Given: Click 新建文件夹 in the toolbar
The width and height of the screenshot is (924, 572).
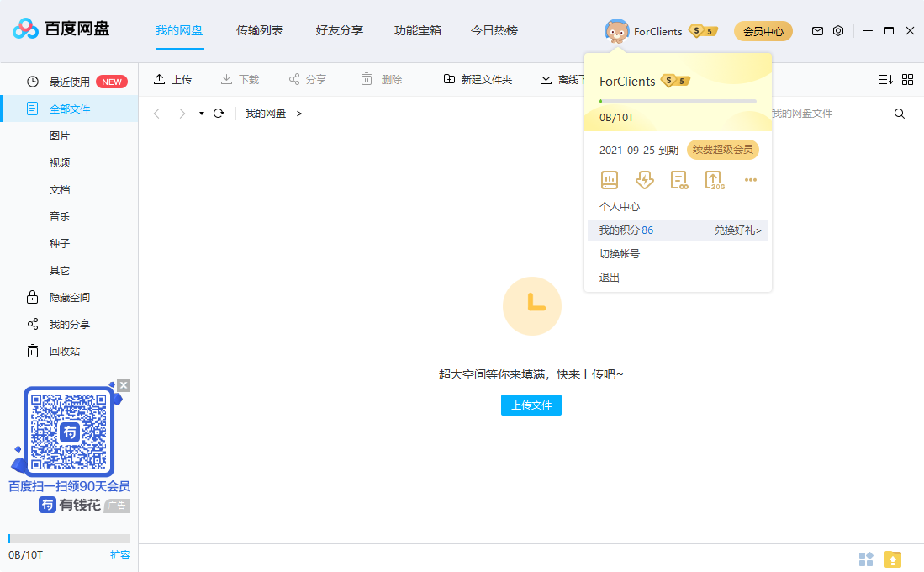Looking at the screenshot, I should click(x=478, y=80).
